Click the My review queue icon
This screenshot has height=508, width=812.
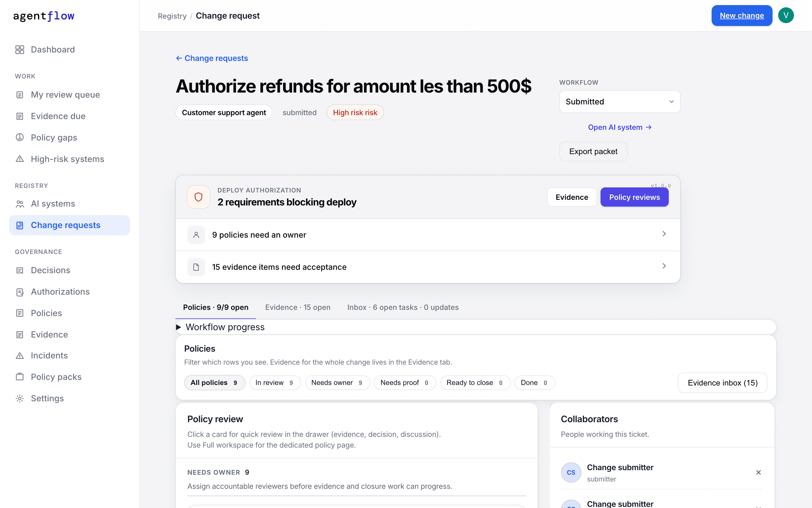pos(20,95)
